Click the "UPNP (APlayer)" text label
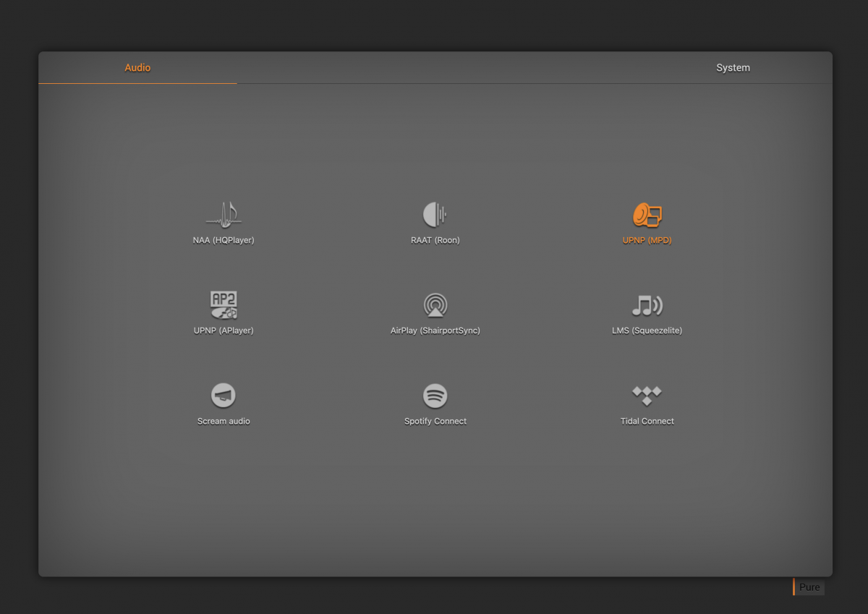The height and width of the screenshot is (614, 868). tap(224, 331)
